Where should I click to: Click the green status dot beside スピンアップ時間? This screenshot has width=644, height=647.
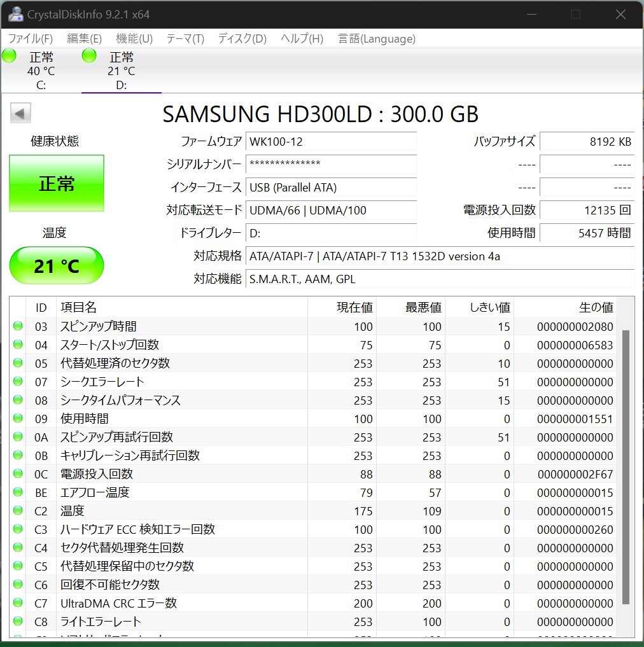(x=18, y=326)
